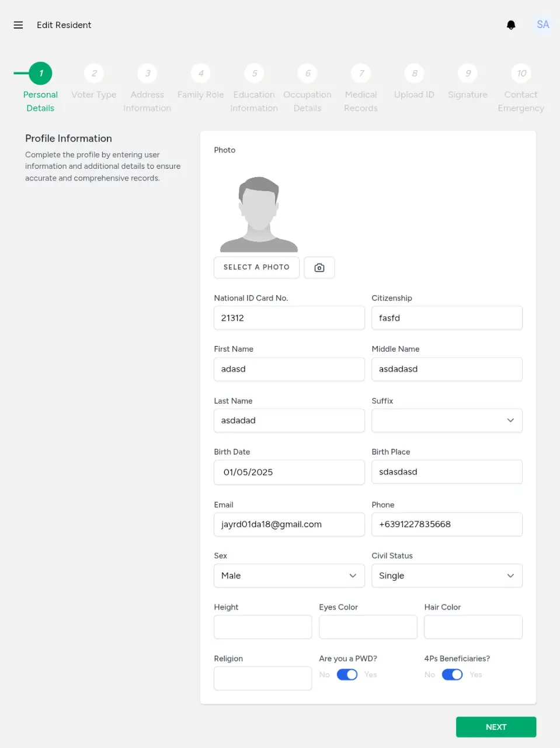Viewport: 560px width, 748px height.
Task: Click step 5 Education Information circle
Action: coord(254,73)
